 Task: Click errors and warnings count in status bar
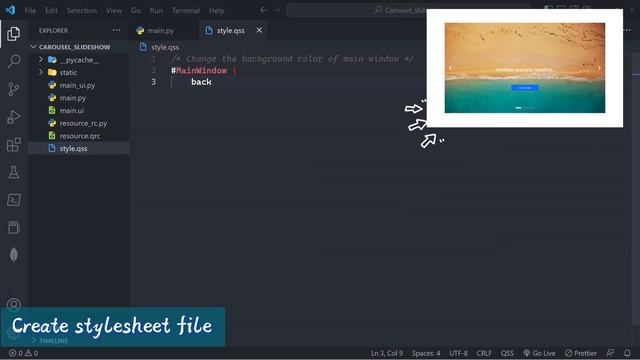pos(24,353)
